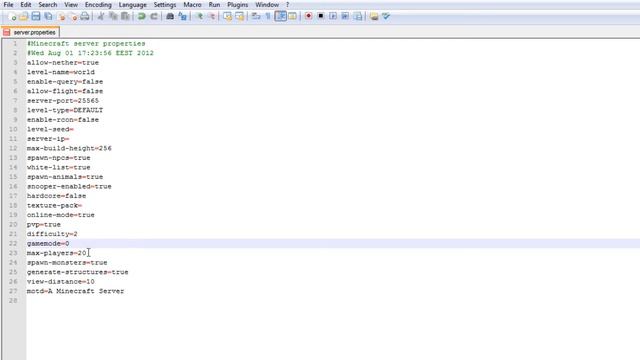640x360 pixels.
Task: Open the Search menu
Action: click(x=48, y=5)
